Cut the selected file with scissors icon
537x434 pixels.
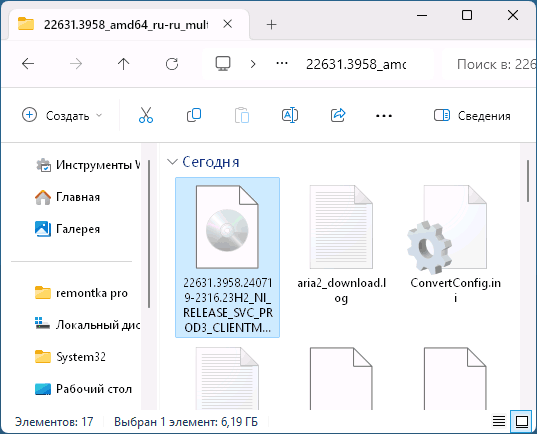point(146,115)
